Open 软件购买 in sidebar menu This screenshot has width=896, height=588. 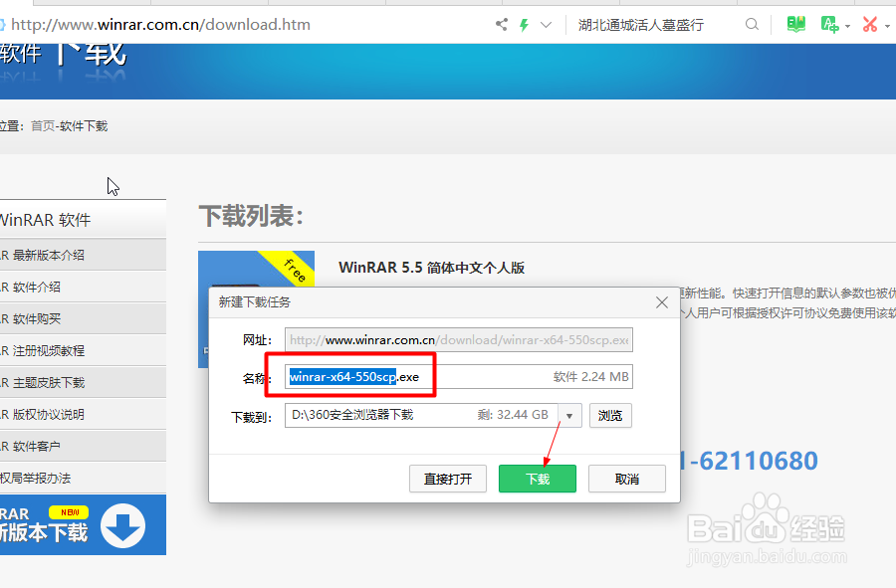pos(83,319)
